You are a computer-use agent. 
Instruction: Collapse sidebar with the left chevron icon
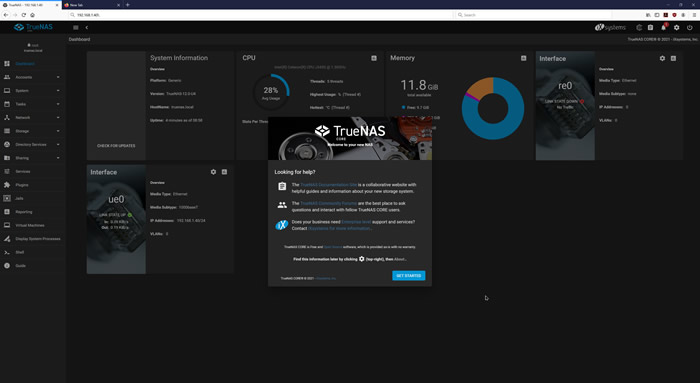tap(87, 28)
